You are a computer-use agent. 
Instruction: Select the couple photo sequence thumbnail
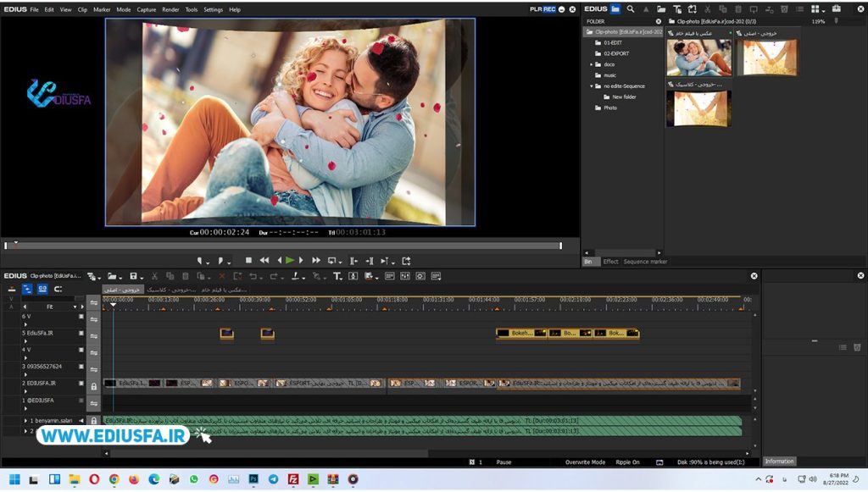[x=699, y=58]
